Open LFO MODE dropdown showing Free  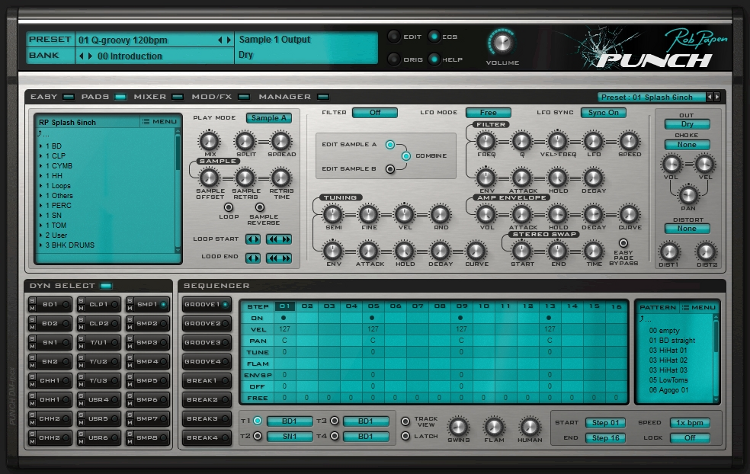[488, 112]
